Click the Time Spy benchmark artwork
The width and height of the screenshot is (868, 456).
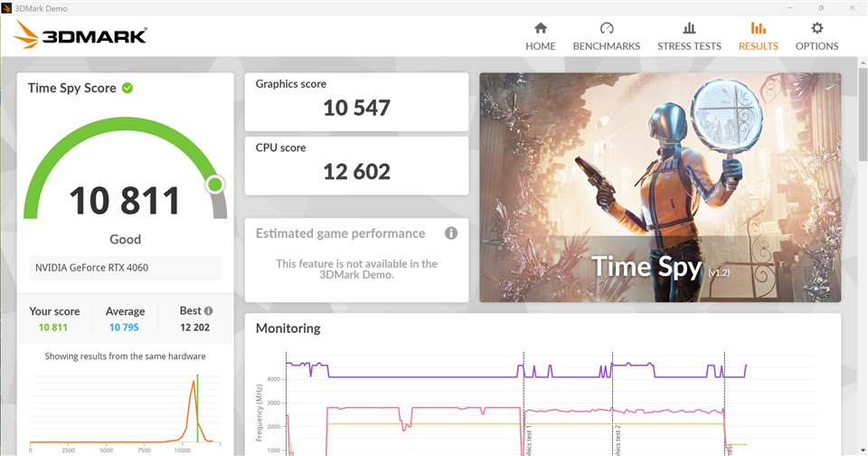click(x=660, y=187)
